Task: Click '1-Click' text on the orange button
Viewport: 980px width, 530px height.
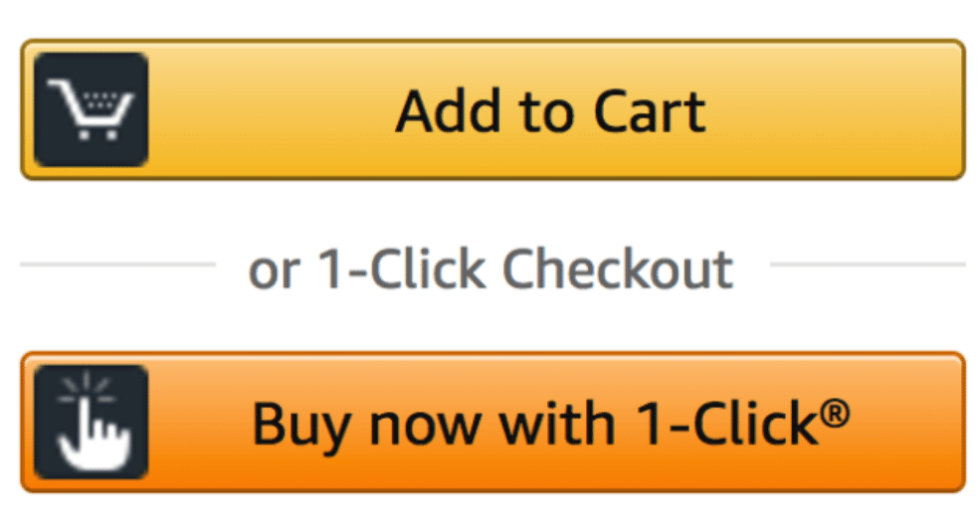Action: (728, 423)
